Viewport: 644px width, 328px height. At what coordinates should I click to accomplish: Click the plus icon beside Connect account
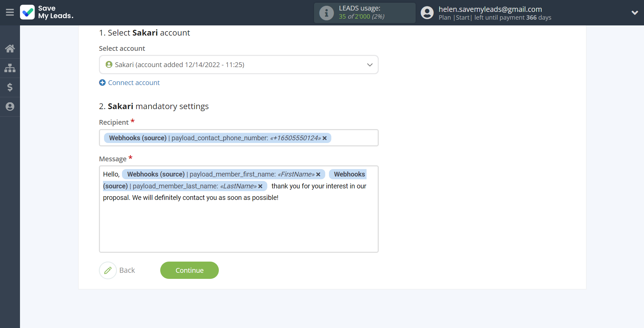(102, 83)
